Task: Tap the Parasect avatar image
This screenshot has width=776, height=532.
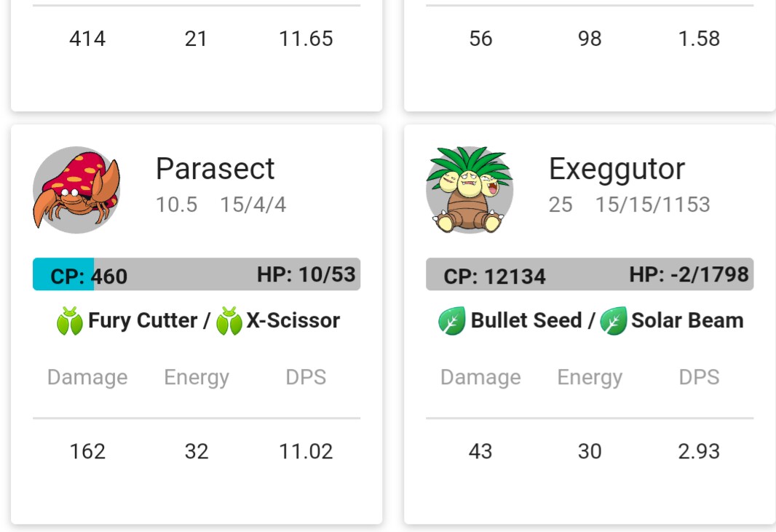Action: pos(76,189)
